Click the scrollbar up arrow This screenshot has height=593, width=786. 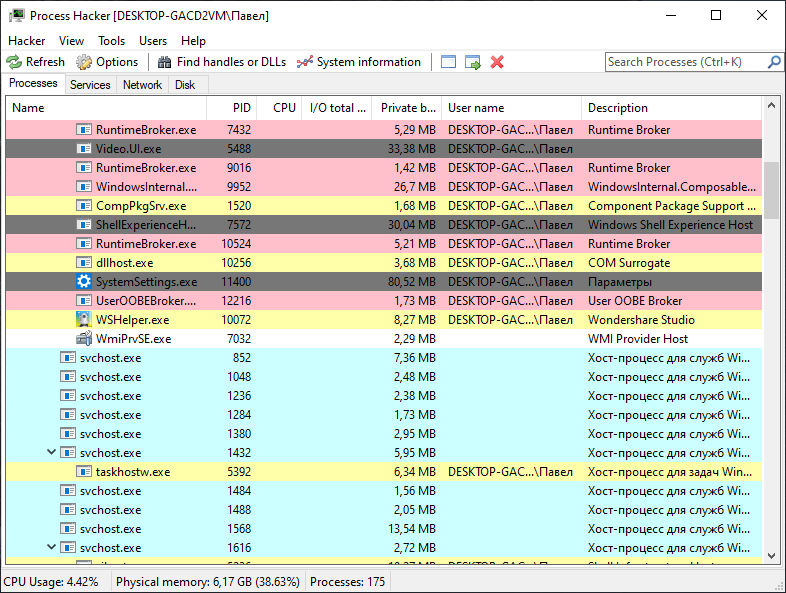coord(771,105)
